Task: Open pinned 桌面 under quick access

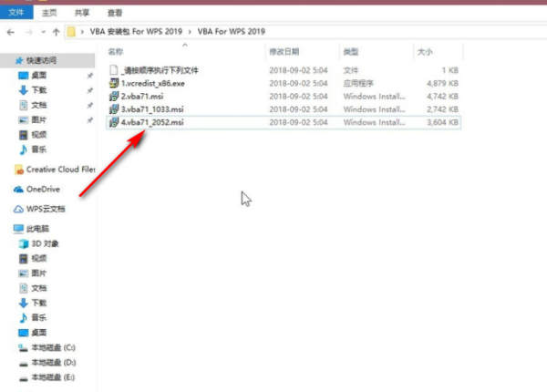Action: [x=38, y=76]
